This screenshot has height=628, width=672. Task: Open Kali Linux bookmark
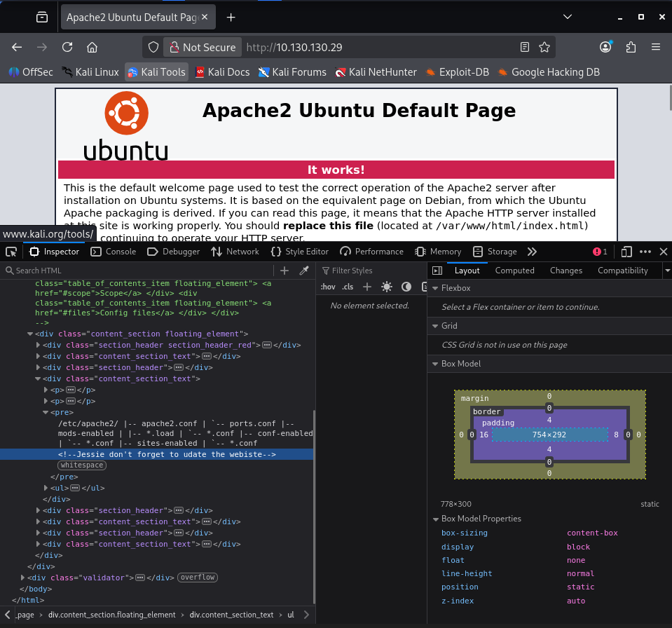[90, 72]
